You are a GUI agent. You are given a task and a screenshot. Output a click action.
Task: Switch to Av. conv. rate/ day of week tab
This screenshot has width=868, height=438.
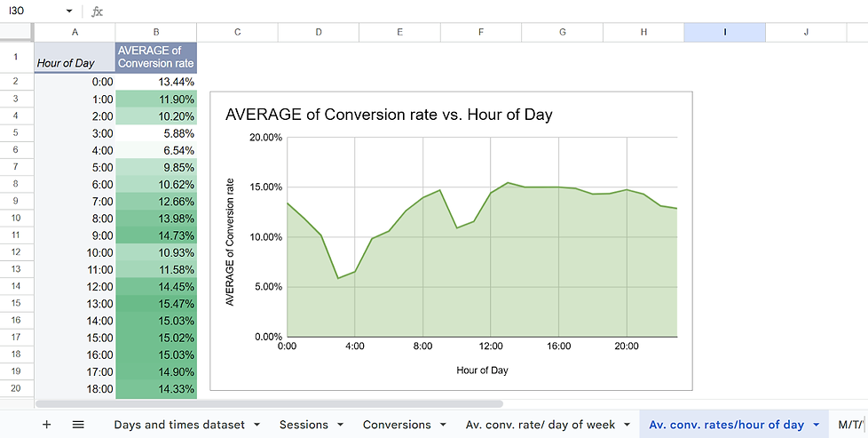pos(541,425)
